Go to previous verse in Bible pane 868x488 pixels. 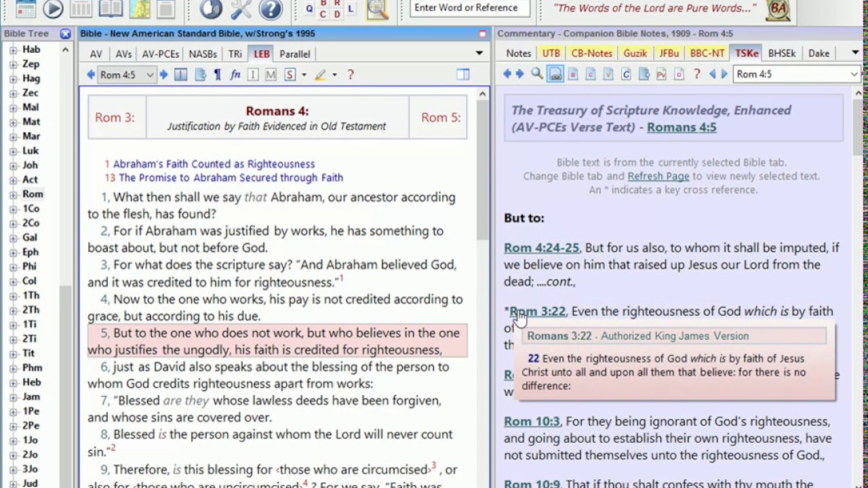(91, 75)
